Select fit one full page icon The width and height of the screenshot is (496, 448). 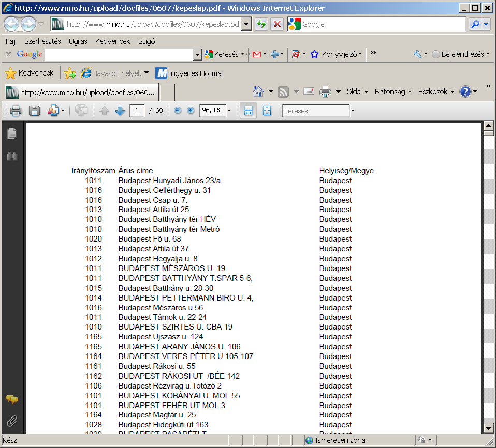click(x=267, y=111)
